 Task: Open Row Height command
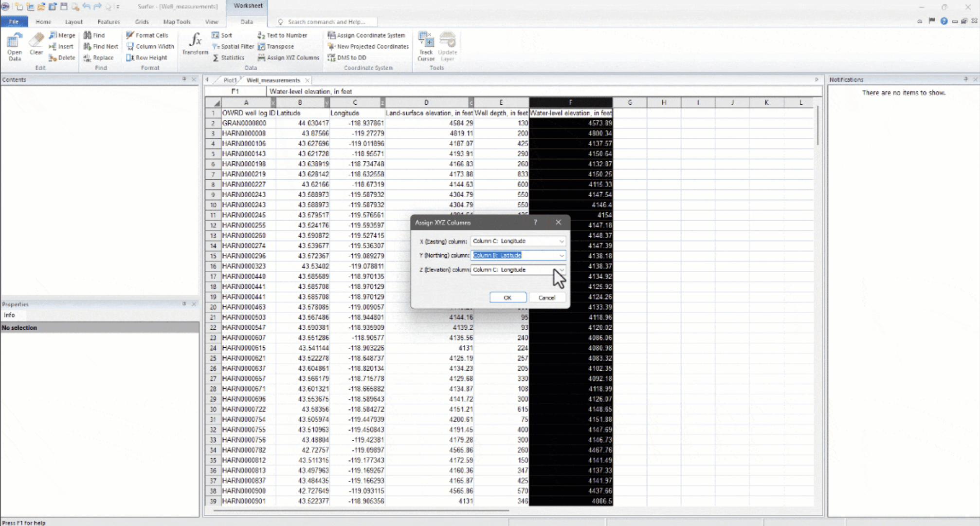pyautogui.click(x=147, y=57)
